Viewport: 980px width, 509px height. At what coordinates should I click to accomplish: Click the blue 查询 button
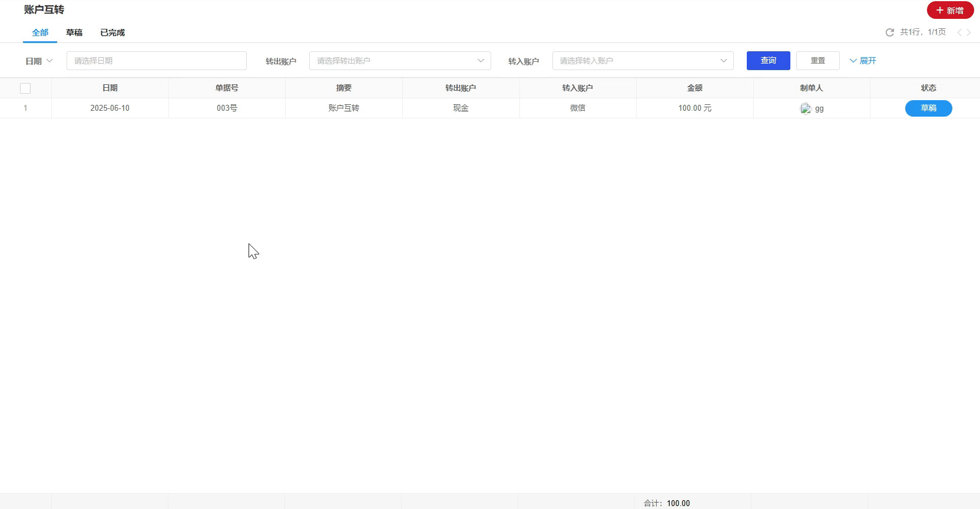point(768,61)
